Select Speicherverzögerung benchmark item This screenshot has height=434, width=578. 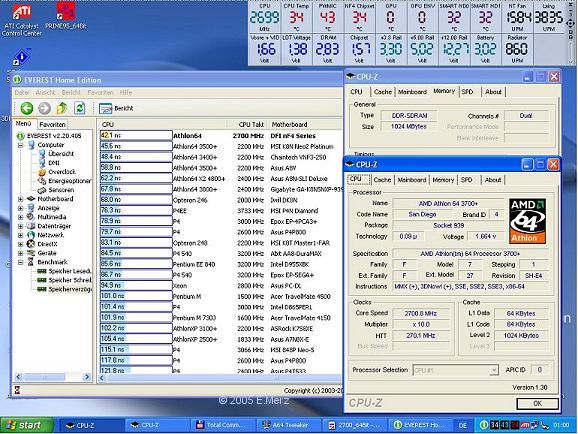(x=64, y=289)
